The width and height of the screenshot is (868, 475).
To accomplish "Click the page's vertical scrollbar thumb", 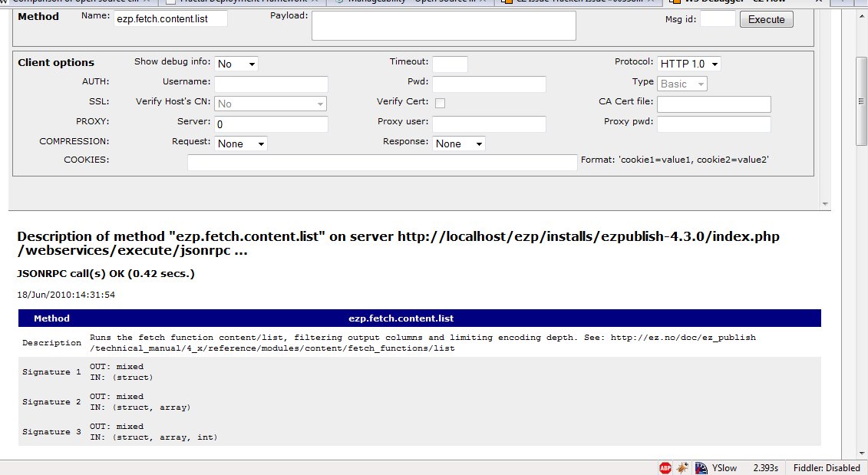I will (861, 100).
